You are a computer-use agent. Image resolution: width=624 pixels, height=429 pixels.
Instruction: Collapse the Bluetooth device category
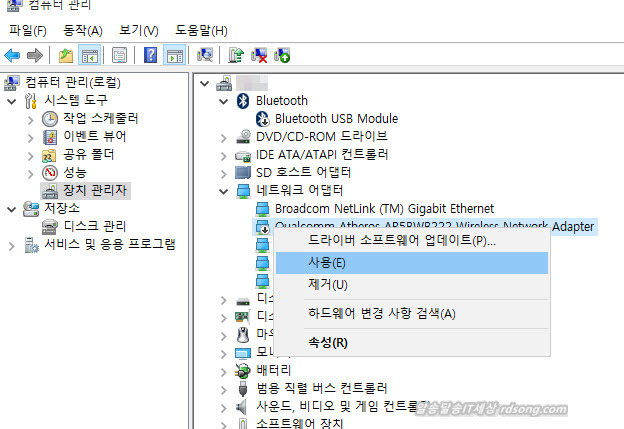[222, 100]
